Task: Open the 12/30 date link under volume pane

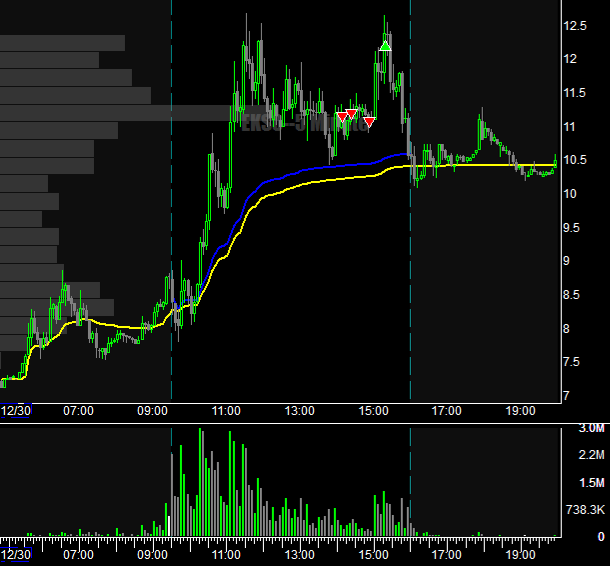Action: [x=16, y=554]
